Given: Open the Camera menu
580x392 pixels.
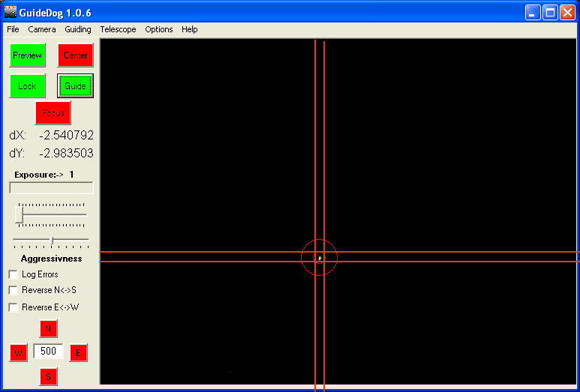Looking at the screenshot, I should [42, 29].
